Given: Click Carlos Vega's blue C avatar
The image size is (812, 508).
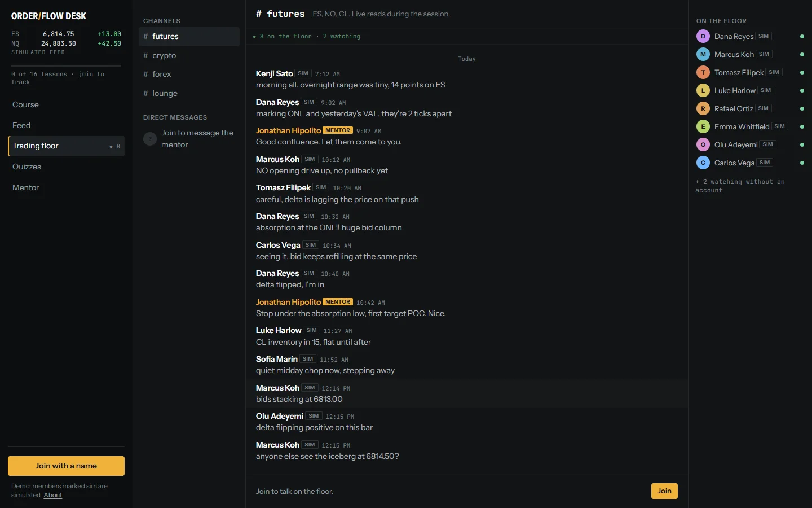Looking at the screenshot, I should coord(703,163).
